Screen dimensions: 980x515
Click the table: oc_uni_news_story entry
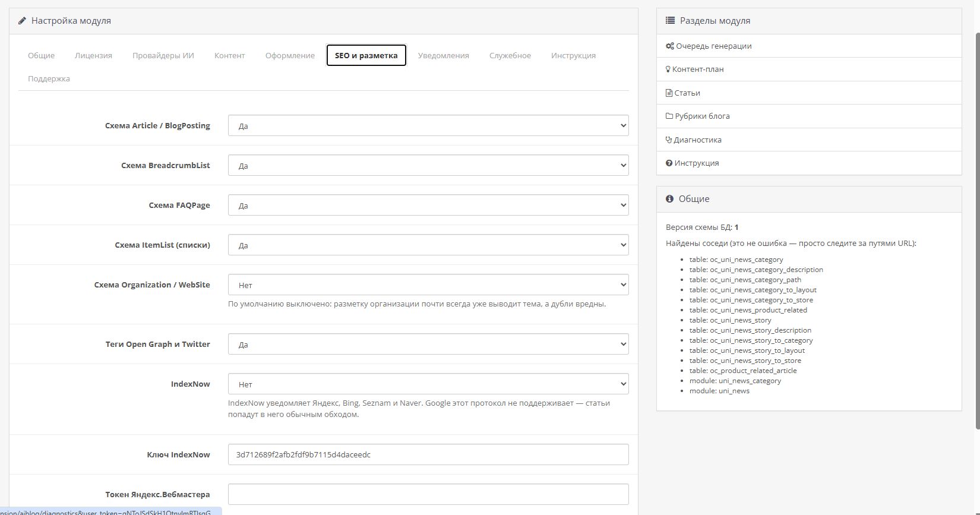(x=730, y=320)
